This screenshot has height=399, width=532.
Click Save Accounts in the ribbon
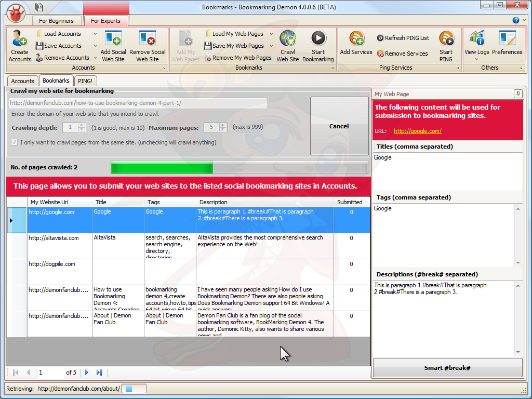[59, 46]
